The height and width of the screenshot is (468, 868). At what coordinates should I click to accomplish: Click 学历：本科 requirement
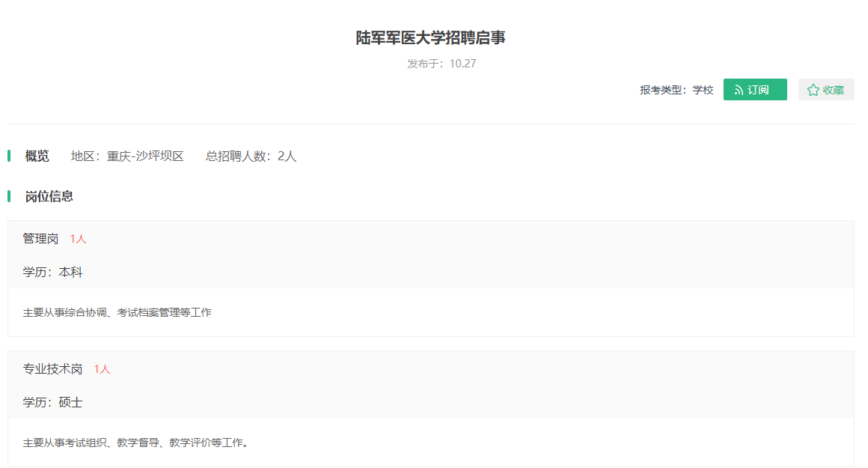(52, 272)
